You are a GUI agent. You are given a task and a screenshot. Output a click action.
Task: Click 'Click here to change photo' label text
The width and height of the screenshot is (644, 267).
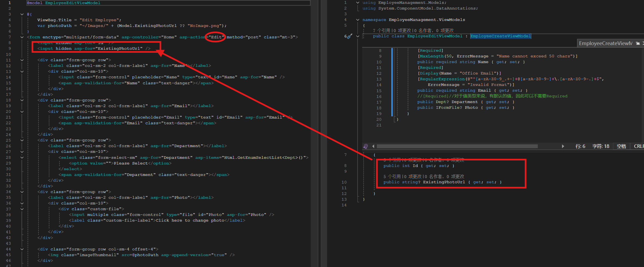(x=190, y=221)
